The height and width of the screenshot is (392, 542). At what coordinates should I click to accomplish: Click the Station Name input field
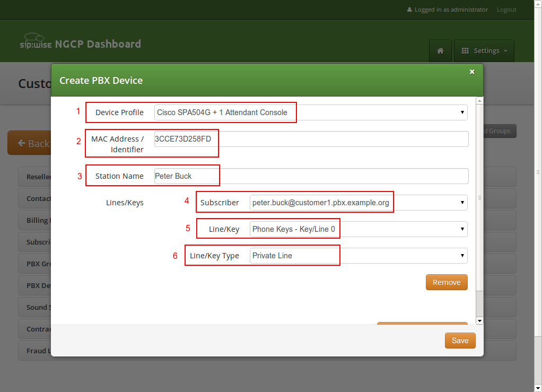pos(311,176)
